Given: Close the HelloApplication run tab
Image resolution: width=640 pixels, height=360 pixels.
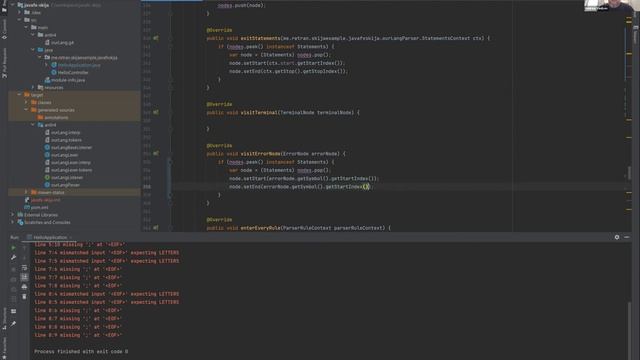Looking at the screenshot, I should pos(71,237).
